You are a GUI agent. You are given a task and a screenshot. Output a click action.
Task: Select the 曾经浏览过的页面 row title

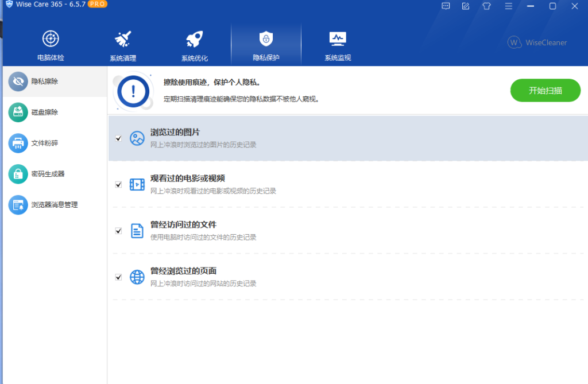pos(183,271)
